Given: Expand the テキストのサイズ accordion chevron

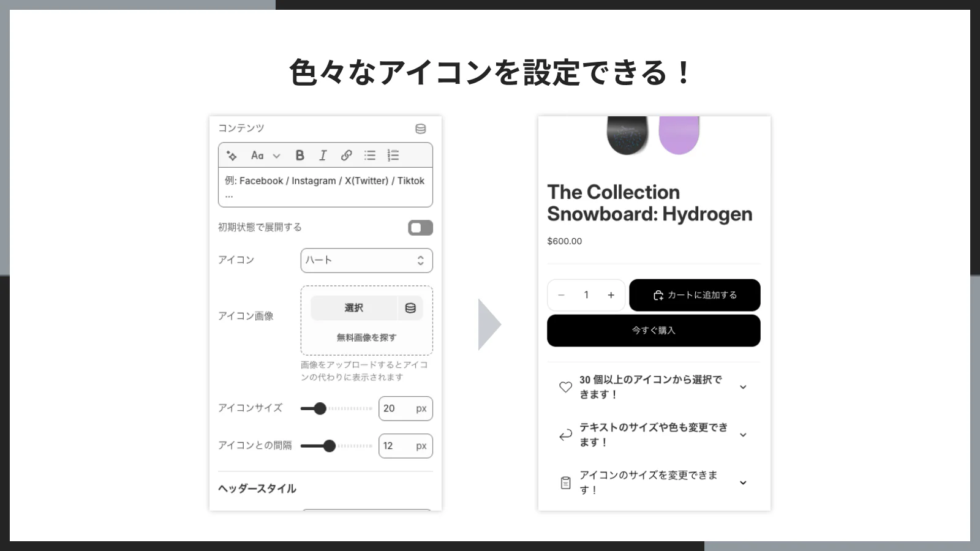Looking at the screenshot, I should [x=743, y=435].
